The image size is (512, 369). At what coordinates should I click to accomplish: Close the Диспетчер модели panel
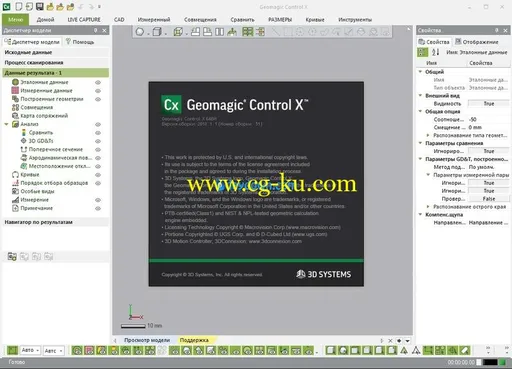tap(105, 30)
